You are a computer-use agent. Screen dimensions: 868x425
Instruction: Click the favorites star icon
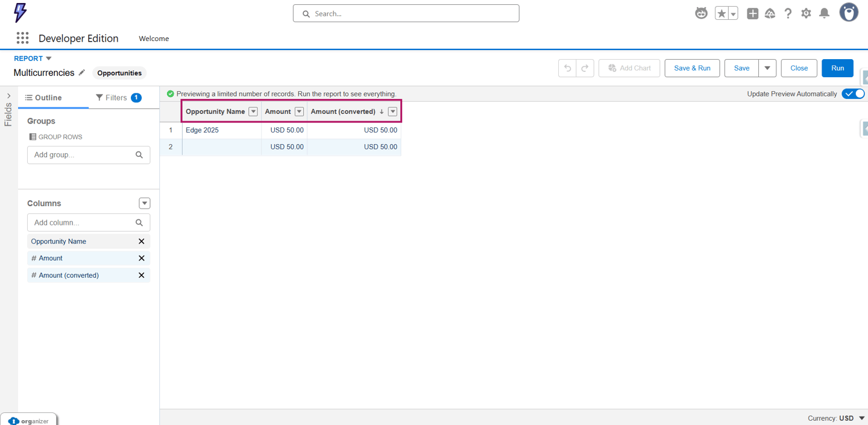click(x=722, y=13)
